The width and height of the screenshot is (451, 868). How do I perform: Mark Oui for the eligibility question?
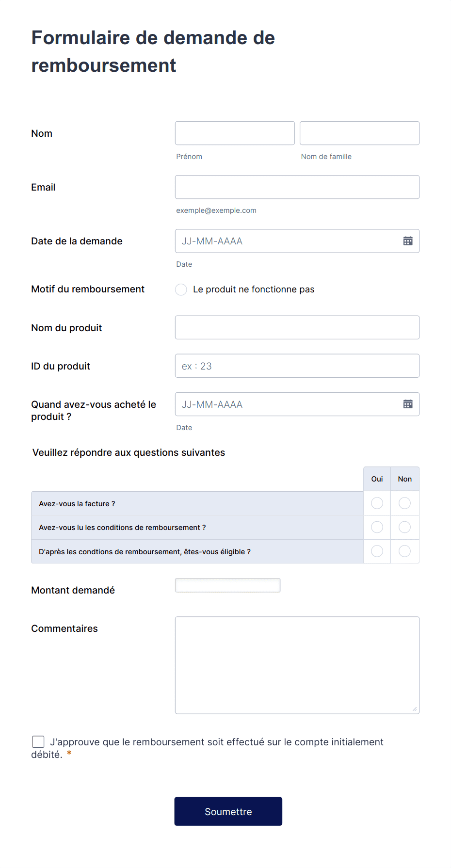[x=377, y=551]
